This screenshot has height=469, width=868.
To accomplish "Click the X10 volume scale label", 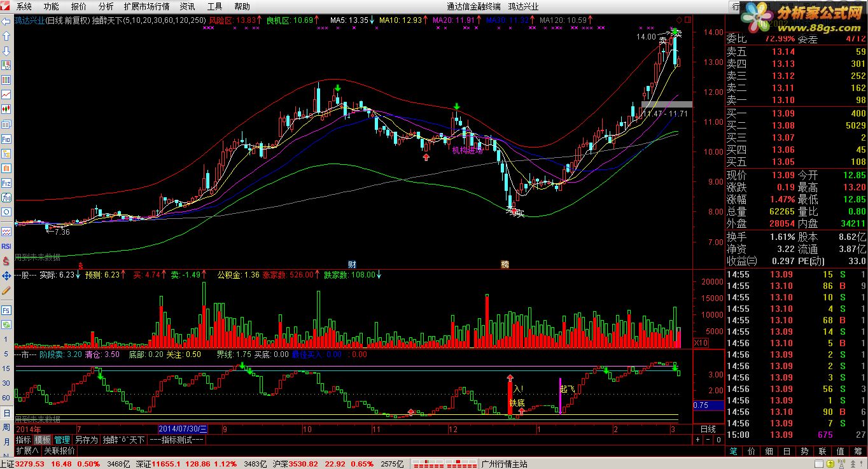I will [x=701, y=343].
